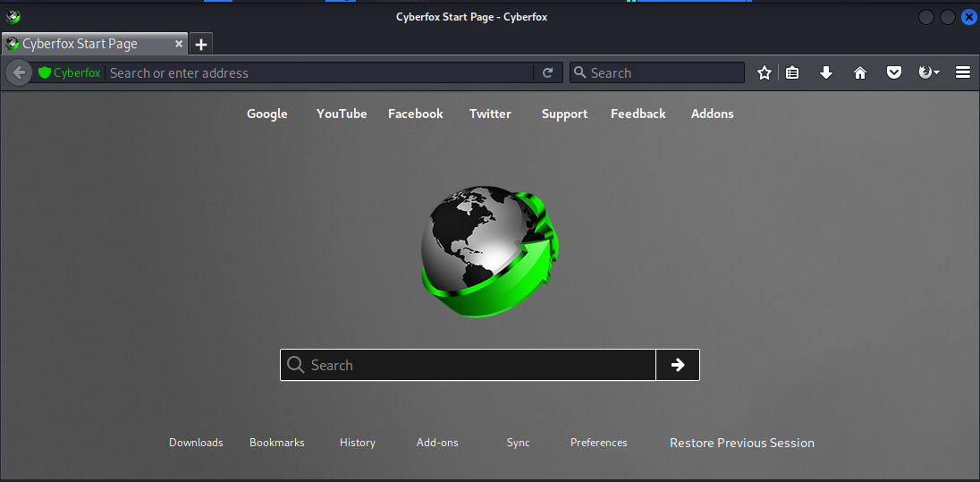The height and width of the screenshot is (482, 980).
Task: Open Preferences from the bottom shortcuts
Action: click(599, 443)
